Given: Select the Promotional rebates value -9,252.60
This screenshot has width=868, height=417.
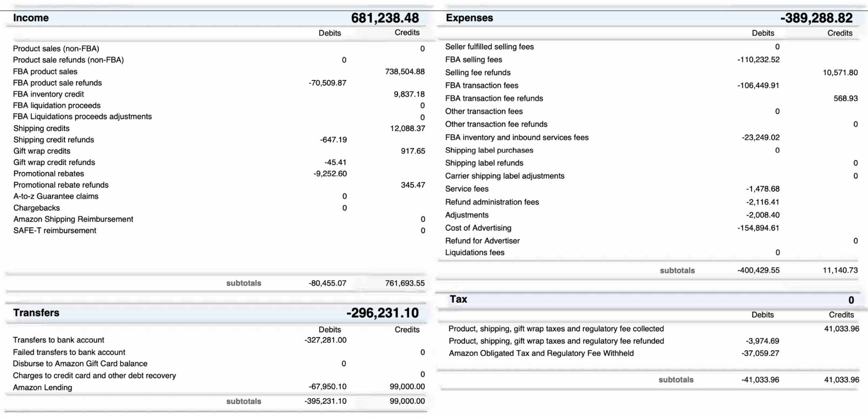Looking at the screenshot, I should click(x=330, y=173).
